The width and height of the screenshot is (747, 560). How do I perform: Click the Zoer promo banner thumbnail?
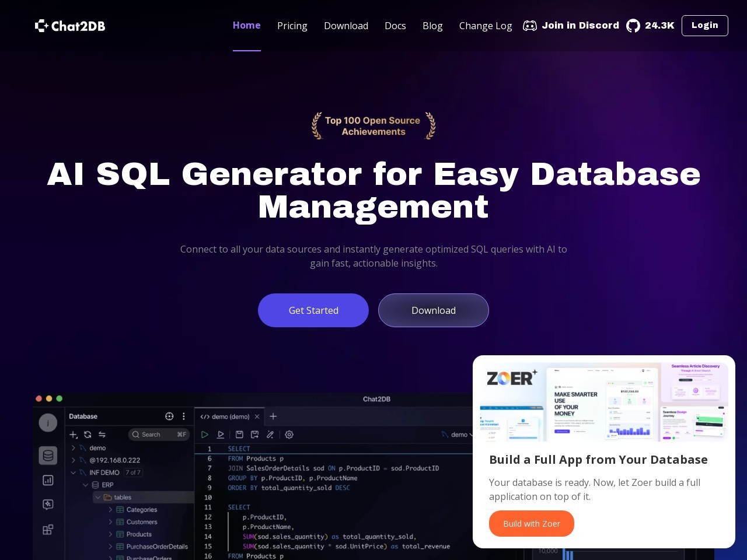click(603, 401)
